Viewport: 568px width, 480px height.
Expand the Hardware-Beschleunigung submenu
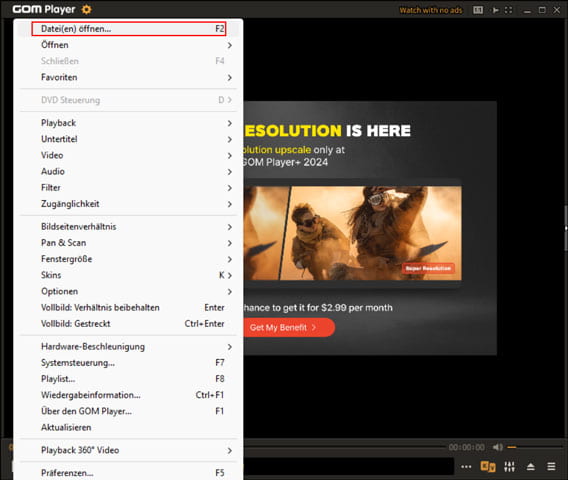(x=129, y=347)
